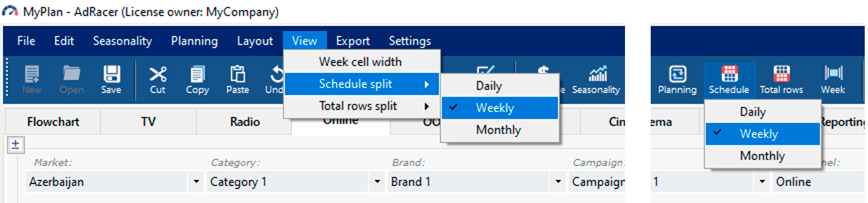Click the Paste clipboard icon
The height and width of the screenshot is (203, 868).
point(238,80)
